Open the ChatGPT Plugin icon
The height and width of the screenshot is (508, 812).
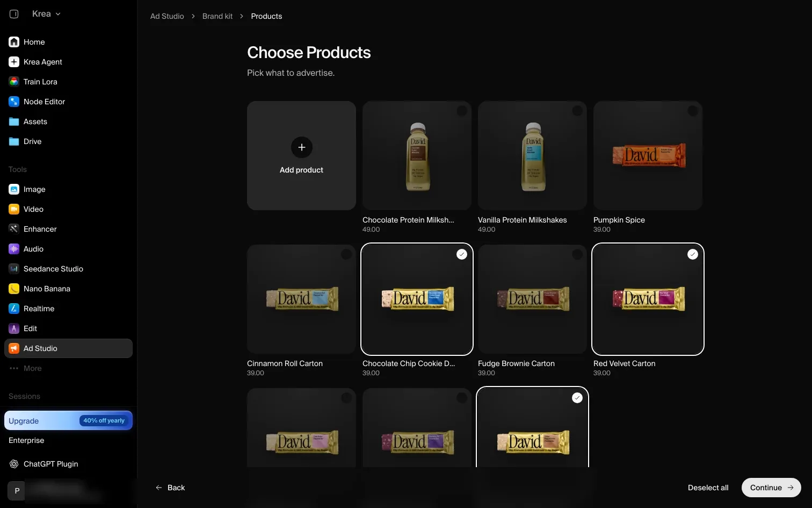(x=14, y=464)
